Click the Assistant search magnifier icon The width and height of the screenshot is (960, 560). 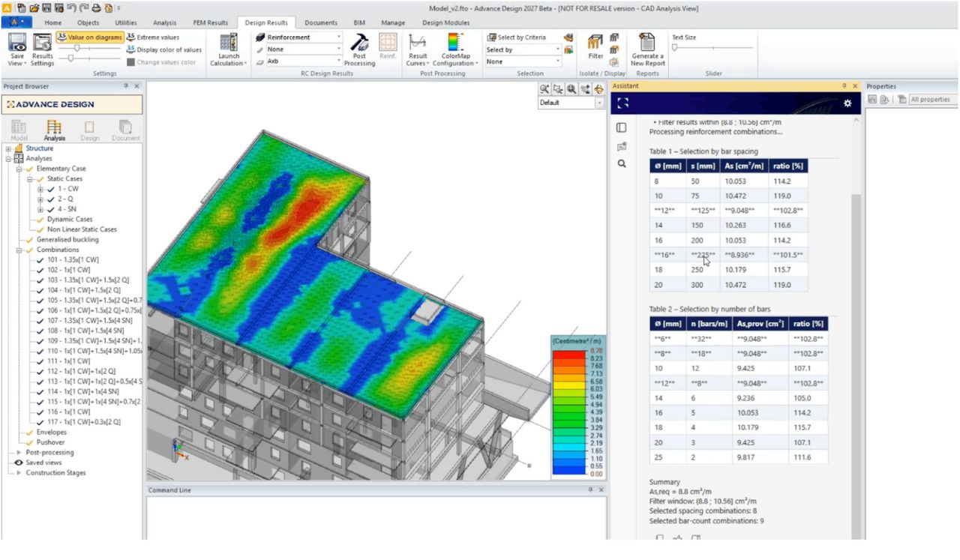[621, 163]
